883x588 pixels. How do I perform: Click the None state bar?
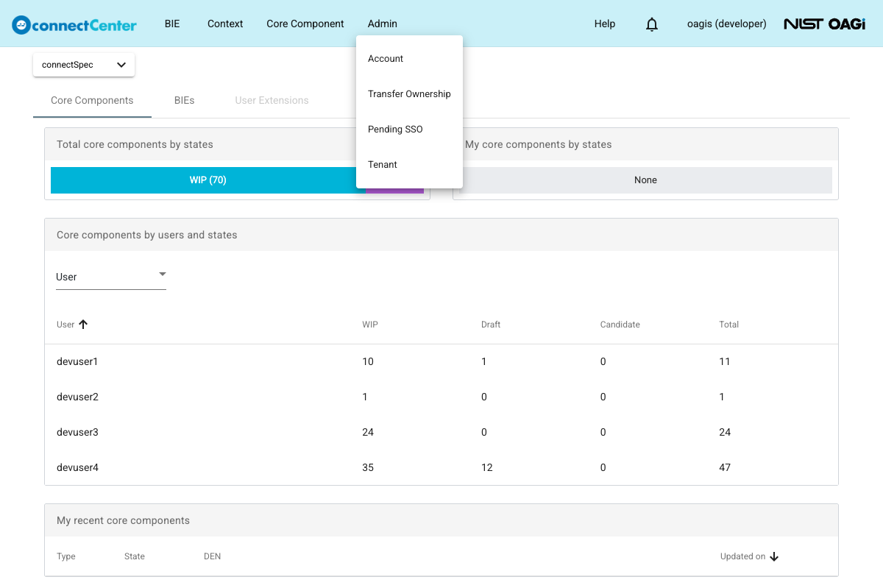coord(645,180)
